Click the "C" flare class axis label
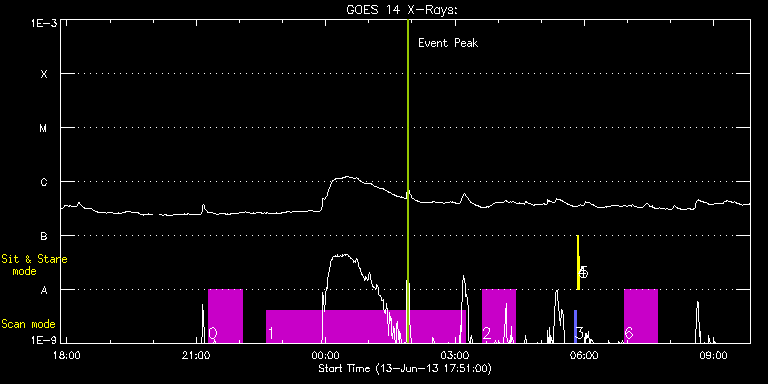 (44, 182)
